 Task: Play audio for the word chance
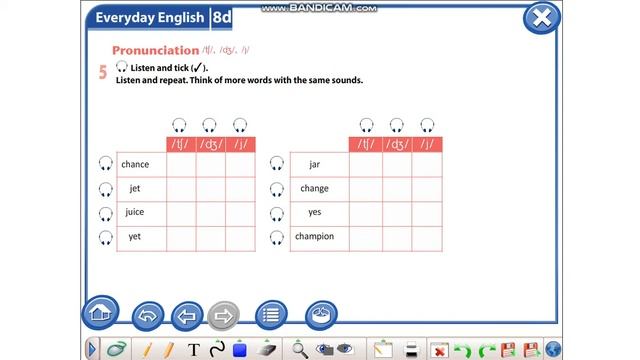click(106, 163)
